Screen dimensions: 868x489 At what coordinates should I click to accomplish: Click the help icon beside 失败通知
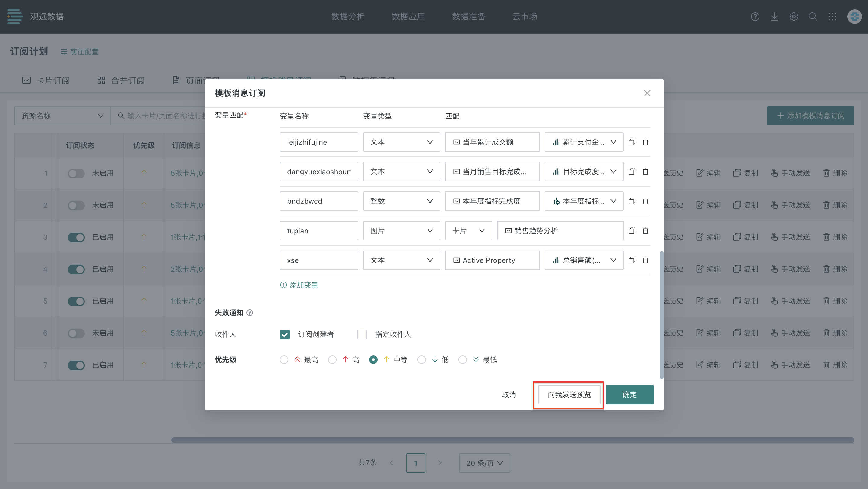click(x=250, y=313)
